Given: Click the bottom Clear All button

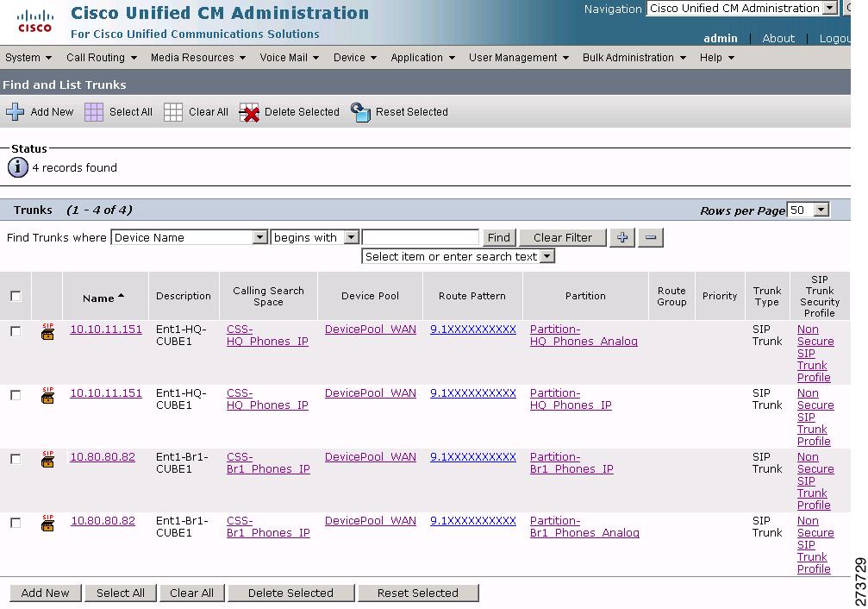Looking at the screenshot, I should 191,593.
